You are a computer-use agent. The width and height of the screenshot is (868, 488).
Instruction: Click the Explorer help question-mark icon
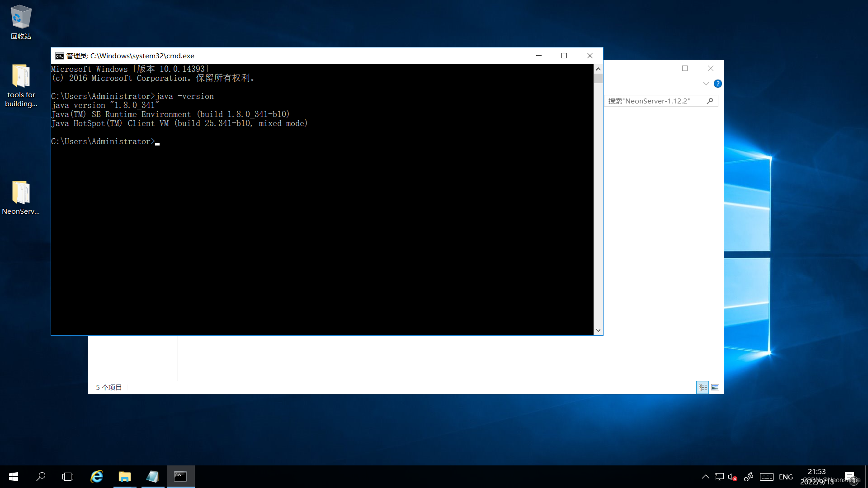pos(717,84)
